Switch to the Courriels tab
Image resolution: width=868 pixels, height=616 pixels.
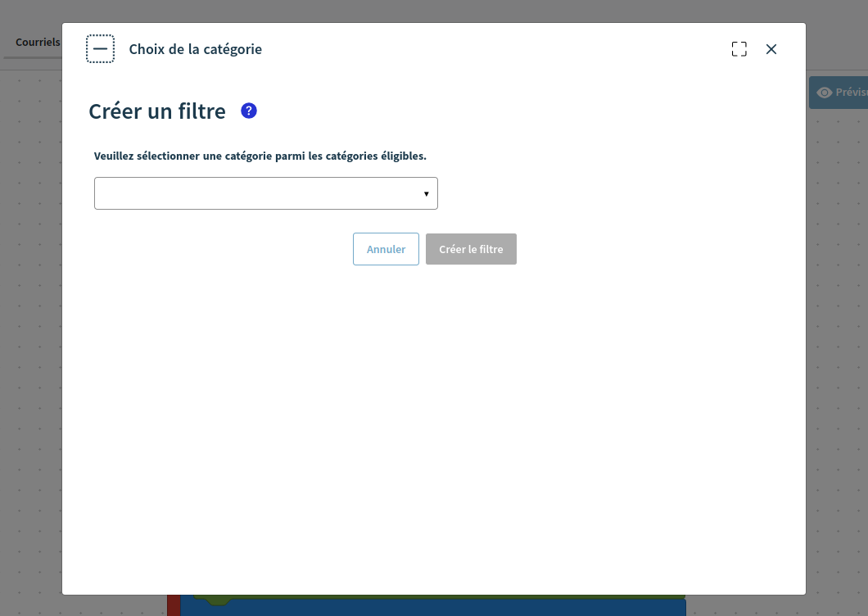tap(38, 42)
